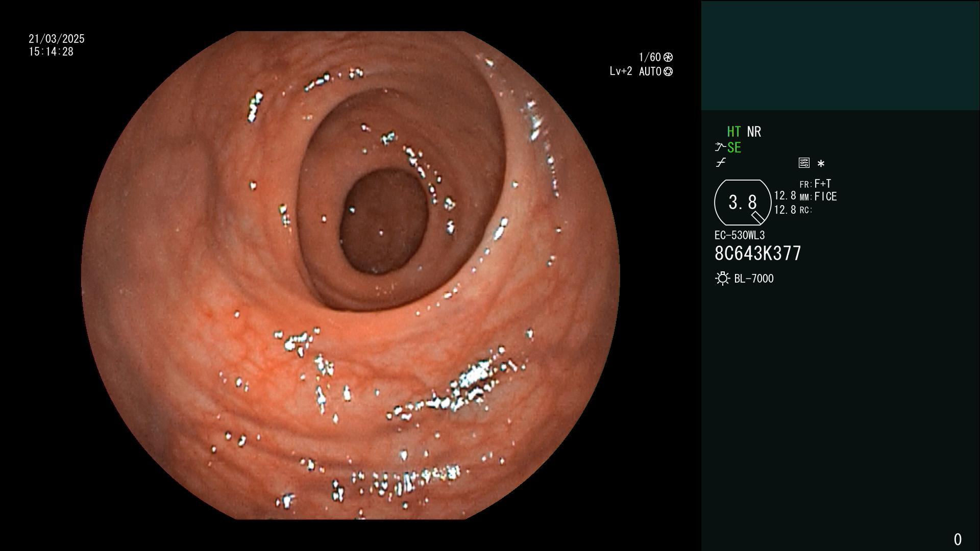The width and height of the screenshot is (980, 551).
Task: Click the serial number 8C643K377
Action: click(x=758, y=253)
